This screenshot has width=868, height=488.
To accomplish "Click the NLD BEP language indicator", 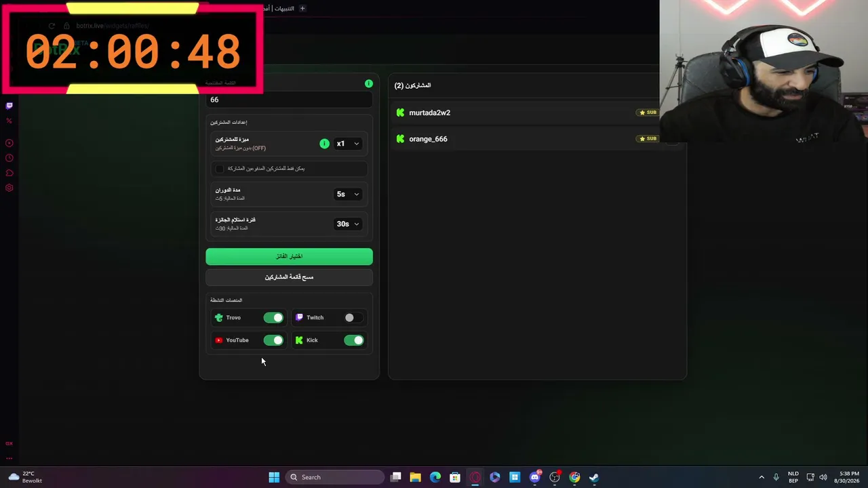I will [793, 477].
